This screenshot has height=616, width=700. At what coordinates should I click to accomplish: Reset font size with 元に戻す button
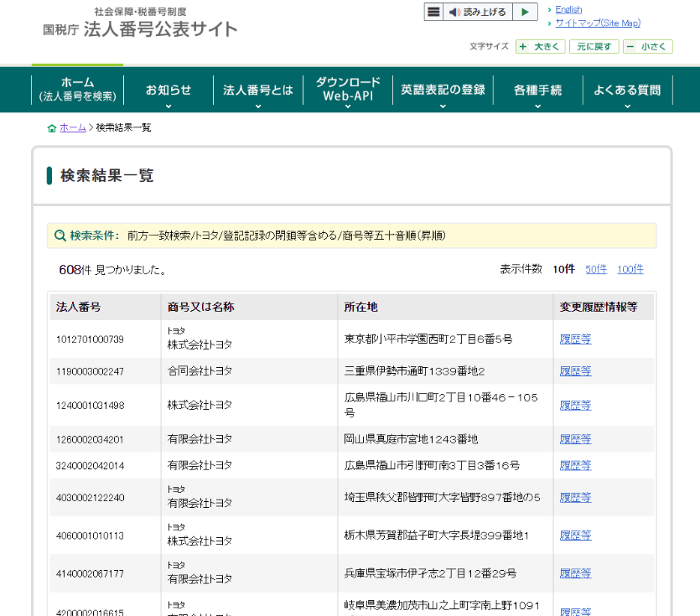pyautogui.click(x=594, y=46)
